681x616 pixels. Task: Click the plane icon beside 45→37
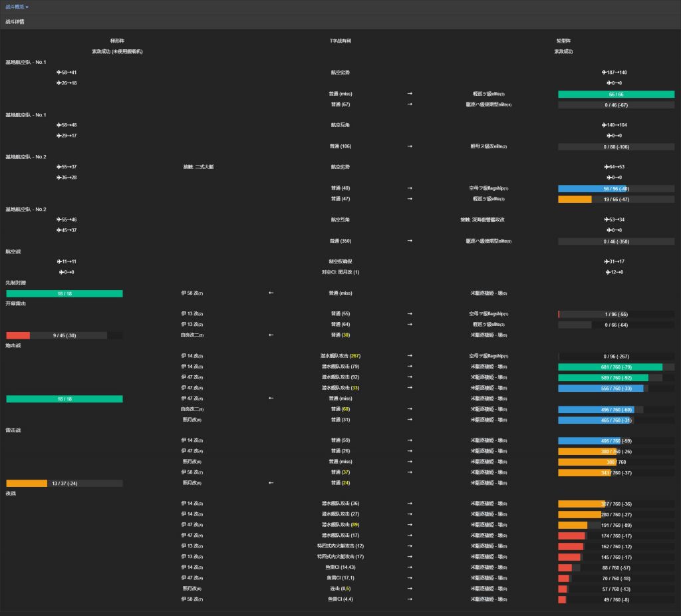coord(59,230)
